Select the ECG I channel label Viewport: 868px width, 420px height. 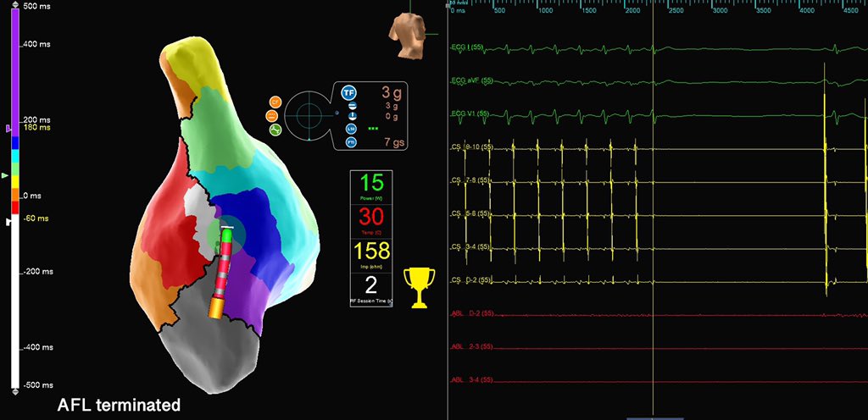467,47
